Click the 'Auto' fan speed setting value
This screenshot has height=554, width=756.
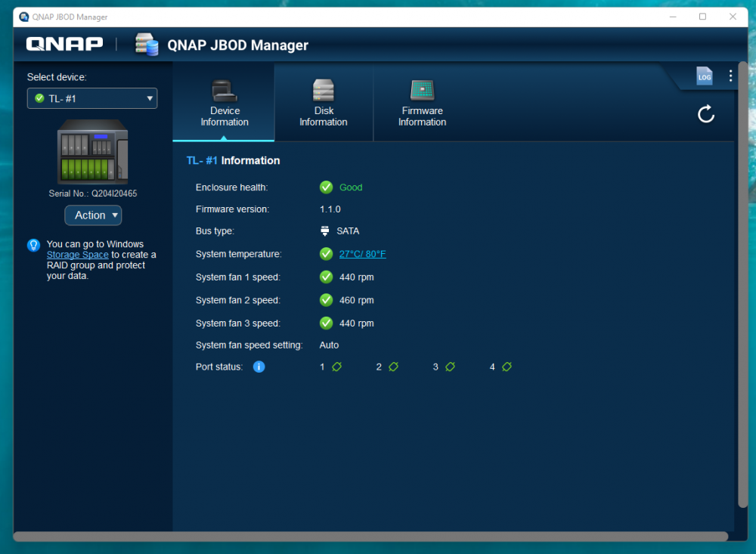(x=330, y=345)
